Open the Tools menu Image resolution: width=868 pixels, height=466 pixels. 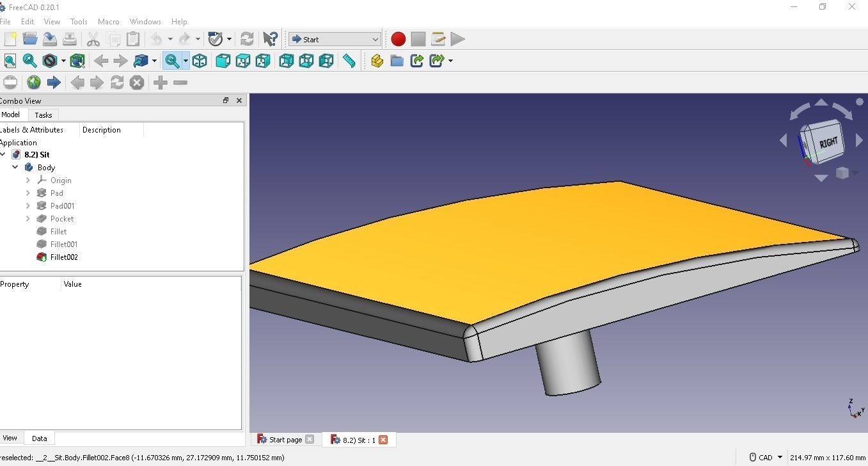coord(79,21)
